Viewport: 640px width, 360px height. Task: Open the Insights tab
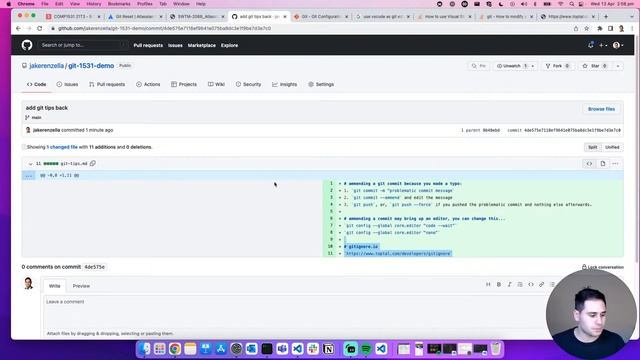[x=284, y=84]
